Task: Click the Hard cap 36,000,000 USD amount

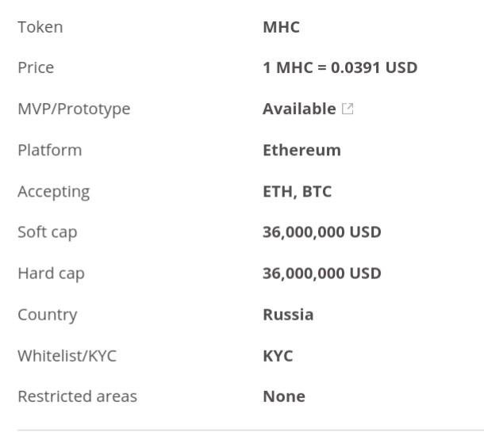Action: click(x=321, y=274)
